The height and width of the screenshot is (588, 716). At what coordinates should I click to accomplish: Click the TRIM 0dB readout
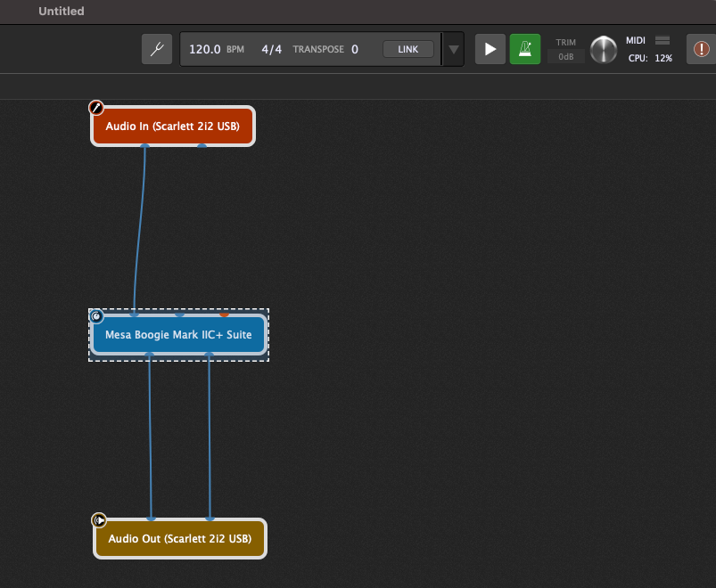click(566, 56)
